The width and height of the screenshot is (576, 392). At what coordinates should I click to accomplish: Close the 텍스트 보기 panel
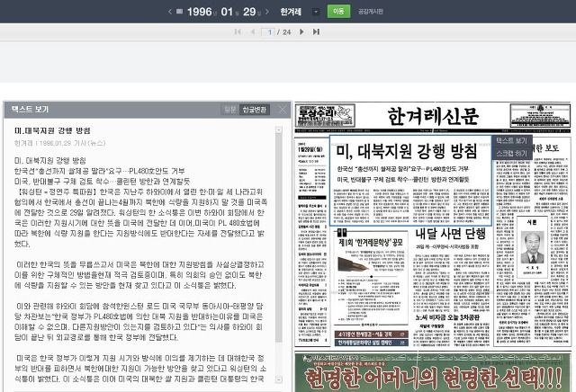(283, 110)
